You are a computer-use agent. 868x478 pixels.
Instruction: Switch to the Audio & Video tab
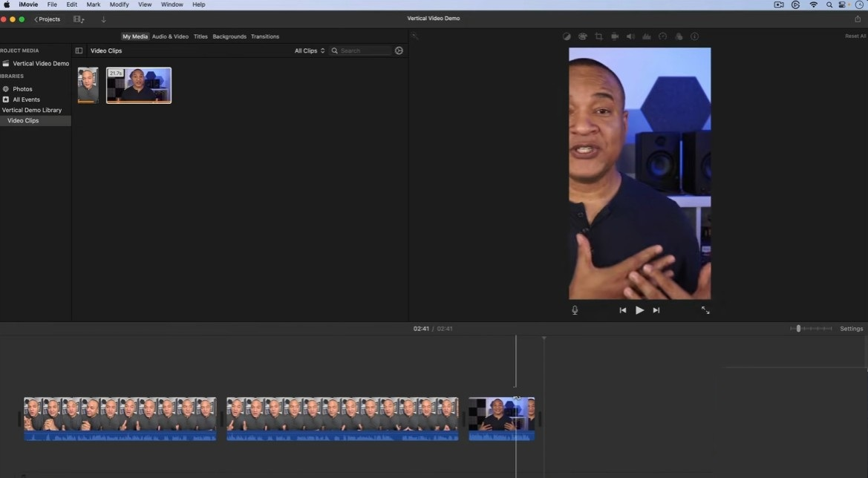point(171,36)
